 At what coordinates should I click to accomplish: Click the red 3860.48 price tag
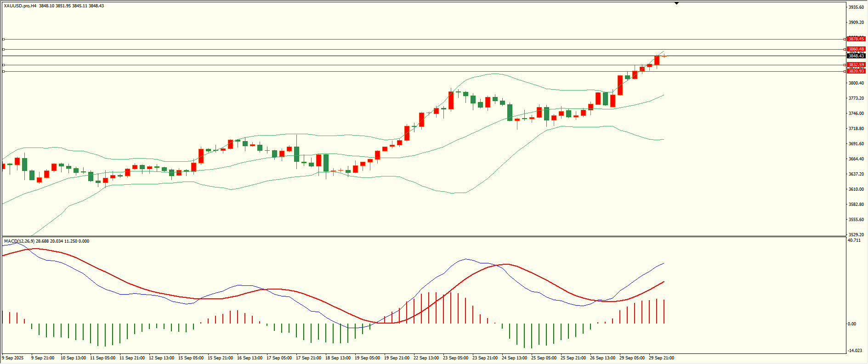[856, 49]
